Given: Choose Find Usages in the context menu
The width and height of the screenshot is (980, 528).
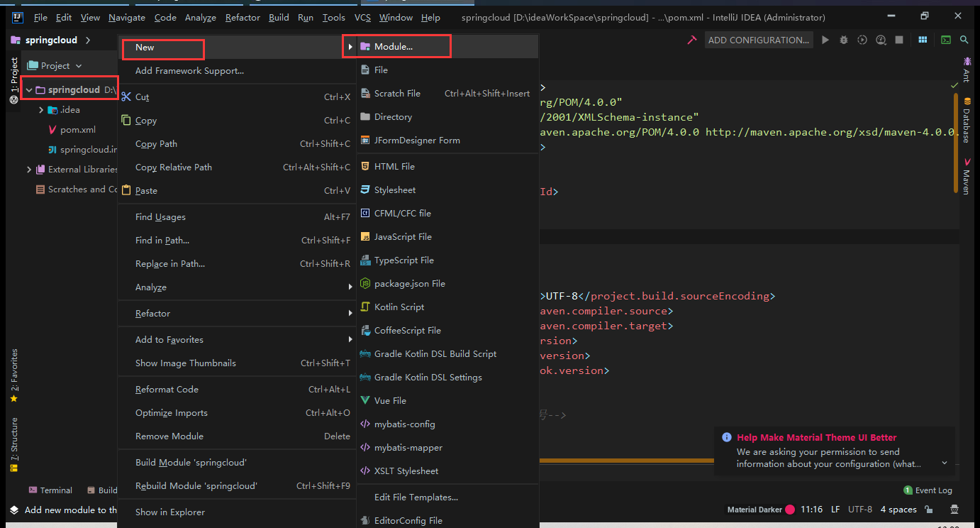Looking at the screenshot, I should 237,216.
